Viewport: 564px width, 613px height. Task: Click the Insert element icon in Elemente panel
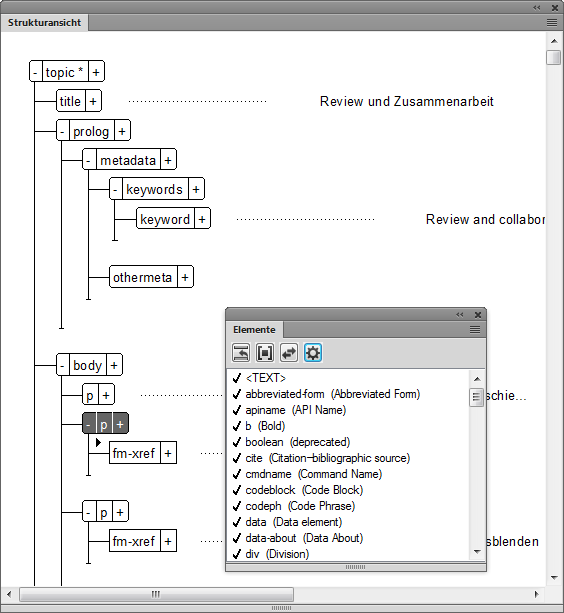click(x=241, y=353)
